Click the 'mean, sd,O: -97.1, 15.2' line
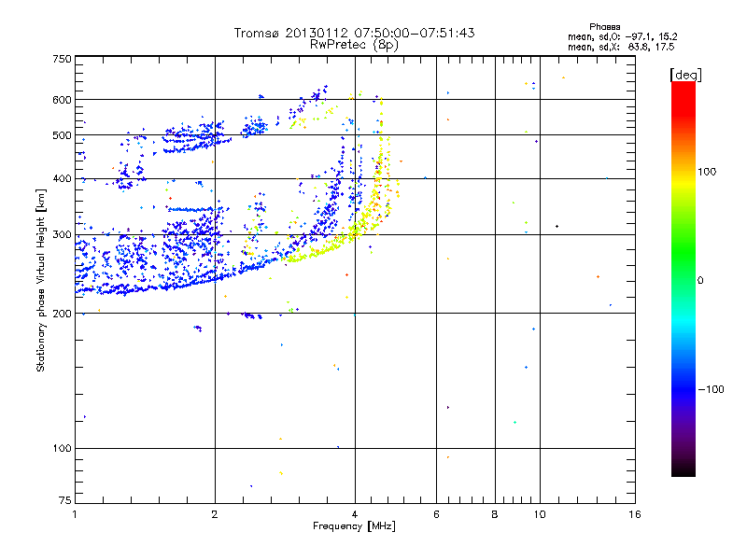The width and height of the screenshot is (747, 560). 622,36
